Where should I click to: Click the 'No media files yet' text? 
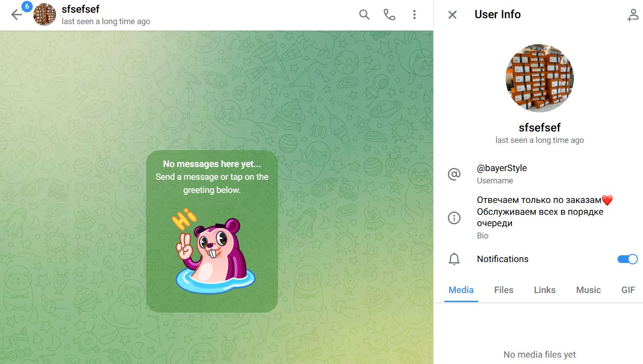(540, 354)
